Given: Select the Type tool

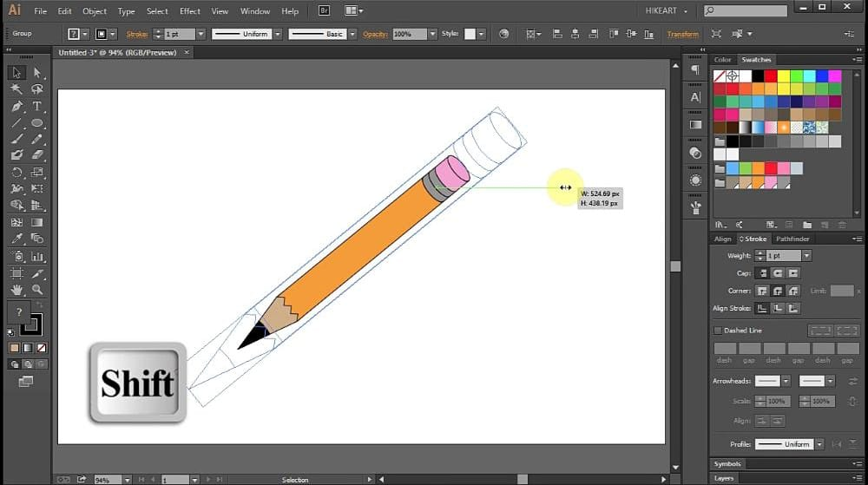Looking at the screenshot, I should point(37,106).
